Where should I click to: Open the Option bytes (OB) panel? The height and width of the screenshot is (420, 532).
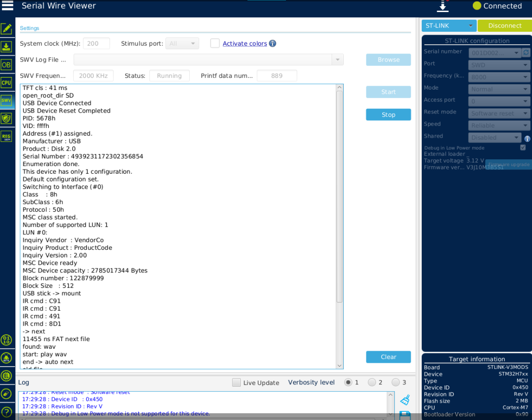coord(6,64)
